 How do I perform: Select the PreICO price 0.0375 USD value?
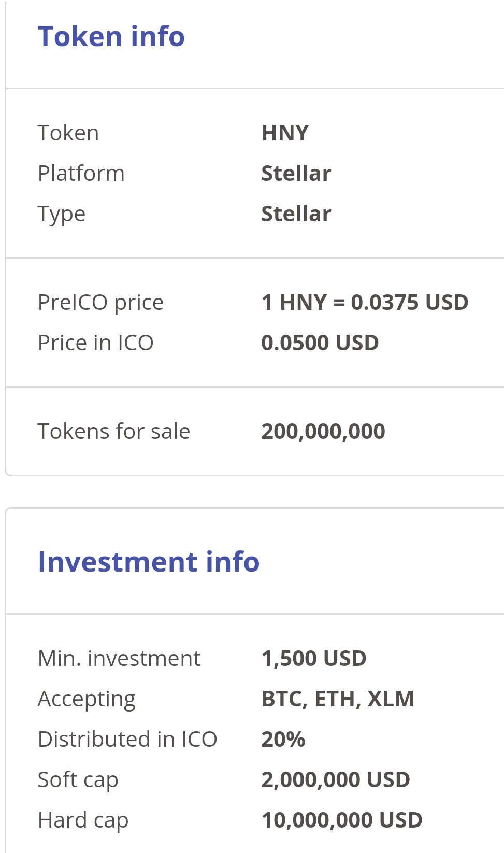(365, 303)
